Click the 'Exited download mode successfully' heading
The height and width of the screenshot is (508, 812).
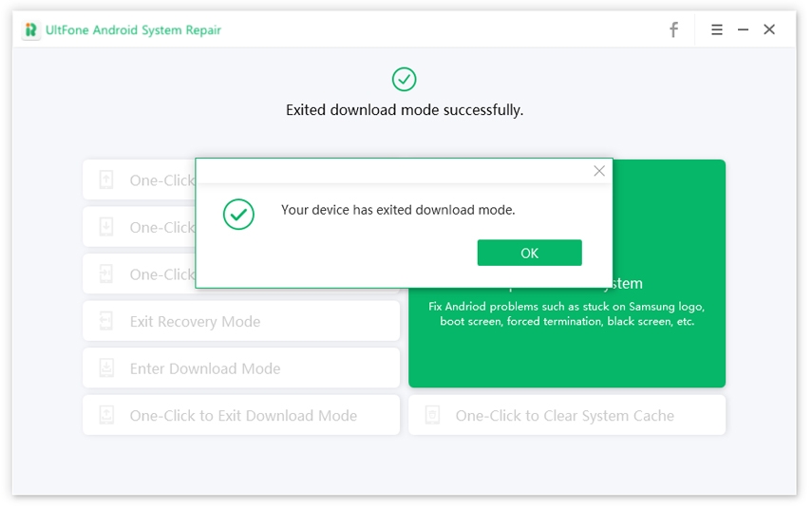pos(405,110)
